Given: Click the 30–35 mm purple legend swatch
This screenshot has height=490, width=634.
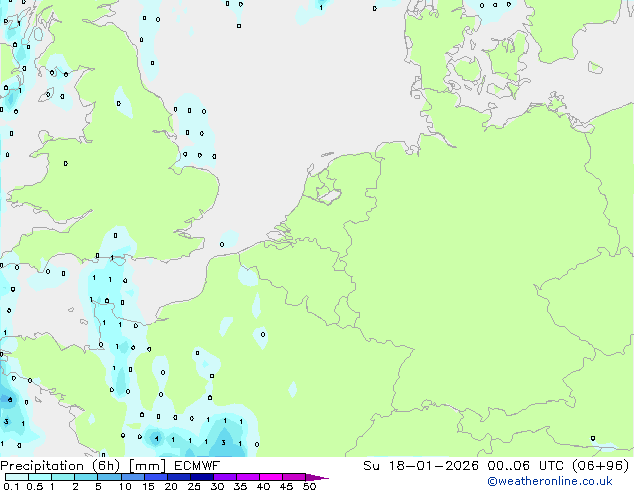Looking at the screenshot, I should [224, 477].
